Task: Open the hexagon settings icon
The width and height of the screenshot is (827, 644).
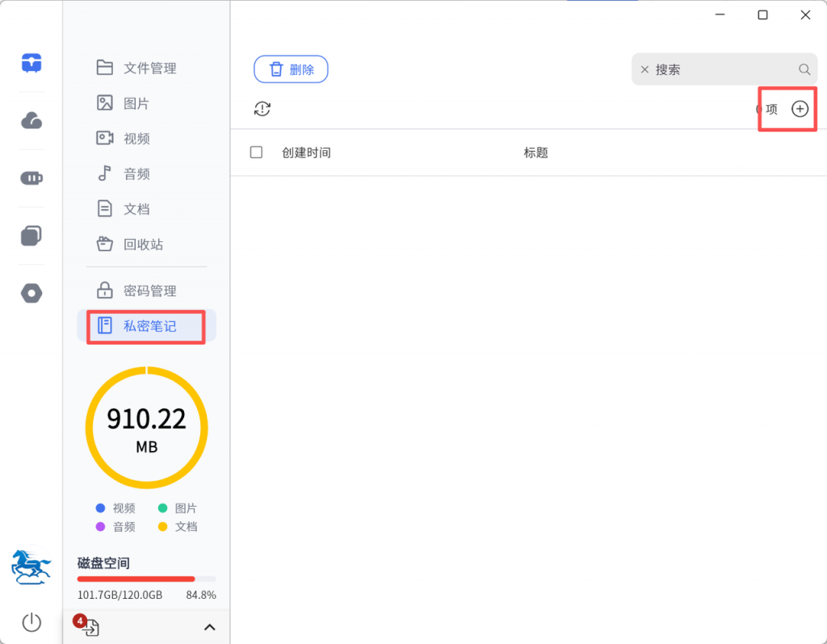Action: point(31,293)
